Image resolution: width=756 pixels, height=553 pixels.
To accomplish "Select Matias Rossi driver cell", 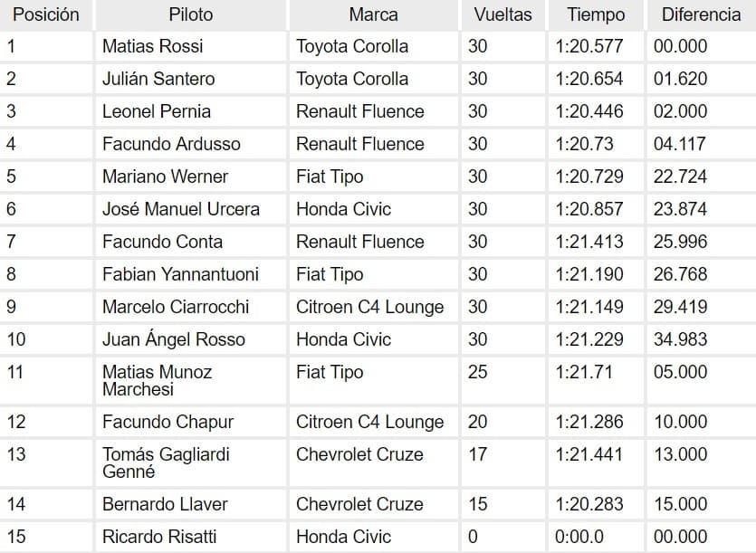I will pos(191,47).
